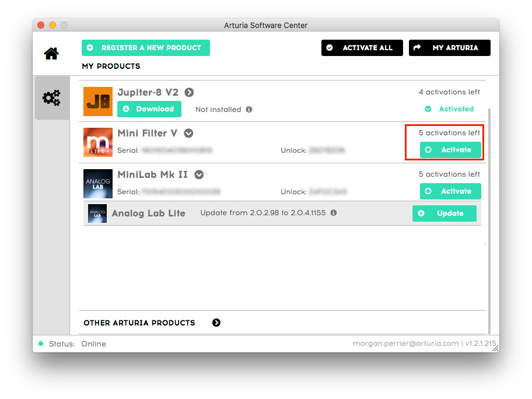Expand Other Arturia Products arrow
The height and width of the screenshot is (399, 532).
[x=216, y=323]
